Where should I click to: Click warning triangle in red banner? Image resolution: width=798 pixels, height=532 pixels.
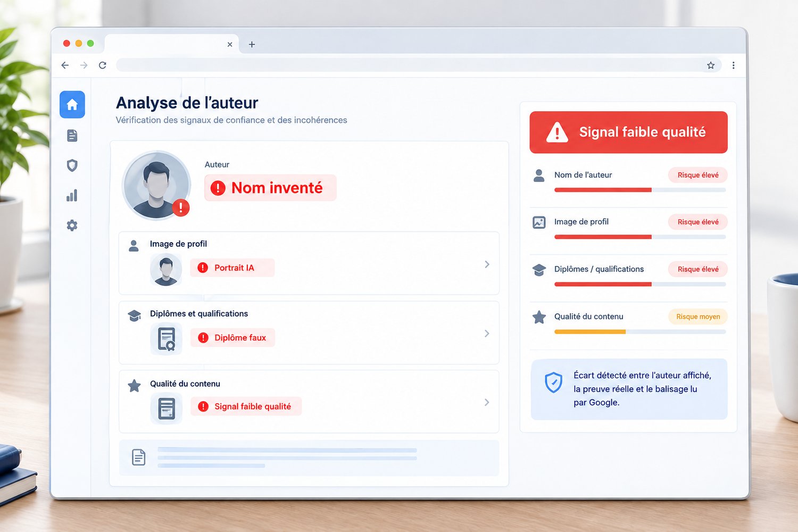coord(557,132)
